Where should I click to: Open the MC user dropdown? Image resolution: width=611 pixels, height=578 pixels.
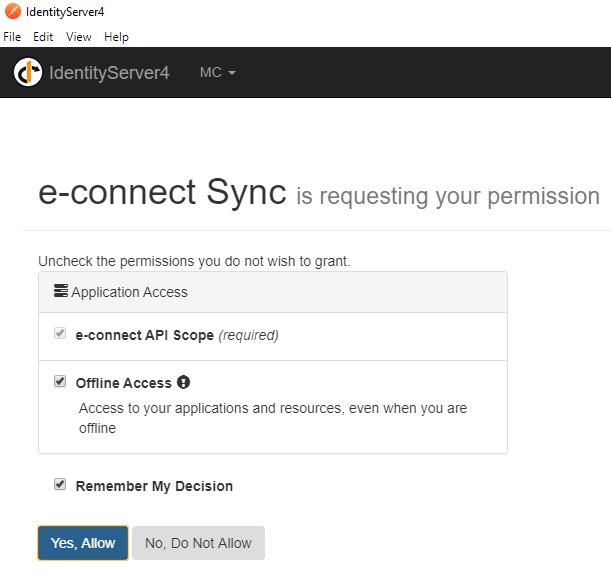click(217, 72)
